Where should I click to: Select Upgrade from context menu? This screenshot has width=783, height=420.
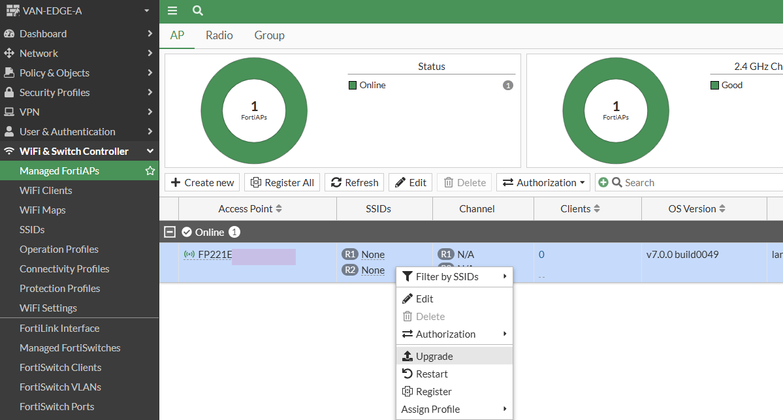(454, 356)
